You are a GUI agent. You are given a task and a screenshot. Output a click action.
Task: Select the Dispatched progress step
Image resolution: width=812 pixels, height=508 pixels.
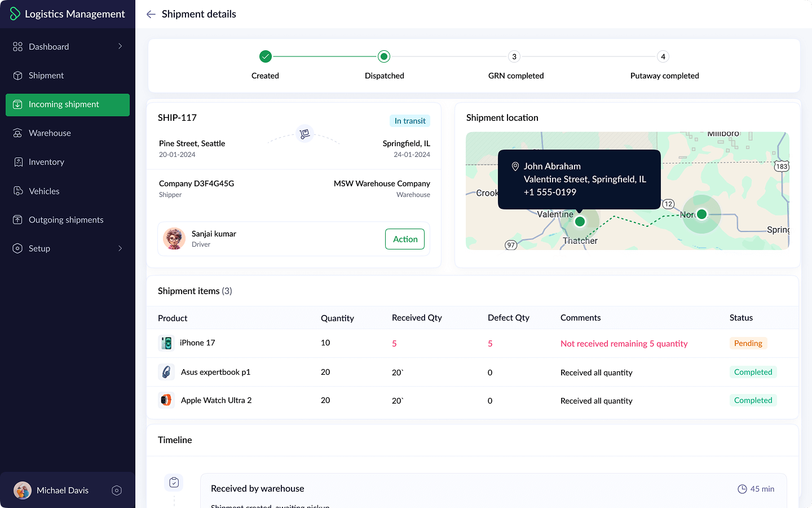pyautogui.click(x=384, y=56)
